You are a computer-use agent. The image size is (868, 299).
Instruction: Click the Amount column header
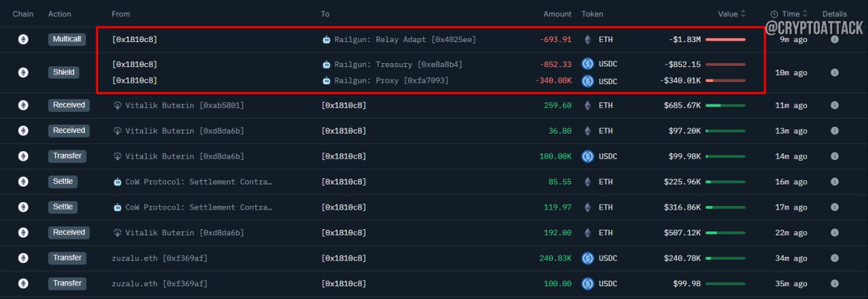(x=557, y=14)
